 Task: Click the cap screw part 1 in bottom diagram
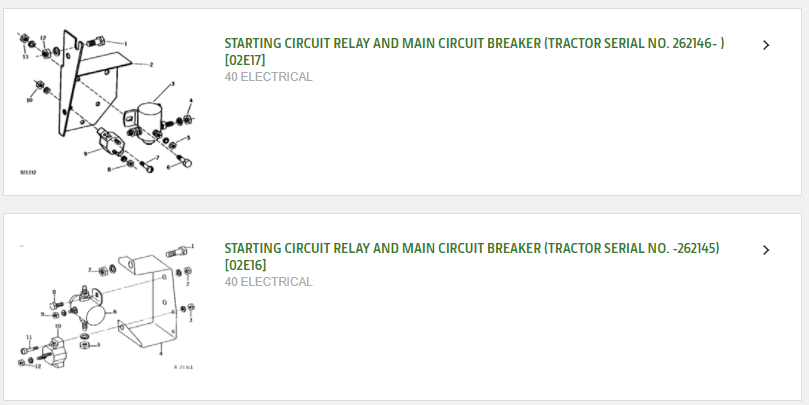click(x=175, y=252)
